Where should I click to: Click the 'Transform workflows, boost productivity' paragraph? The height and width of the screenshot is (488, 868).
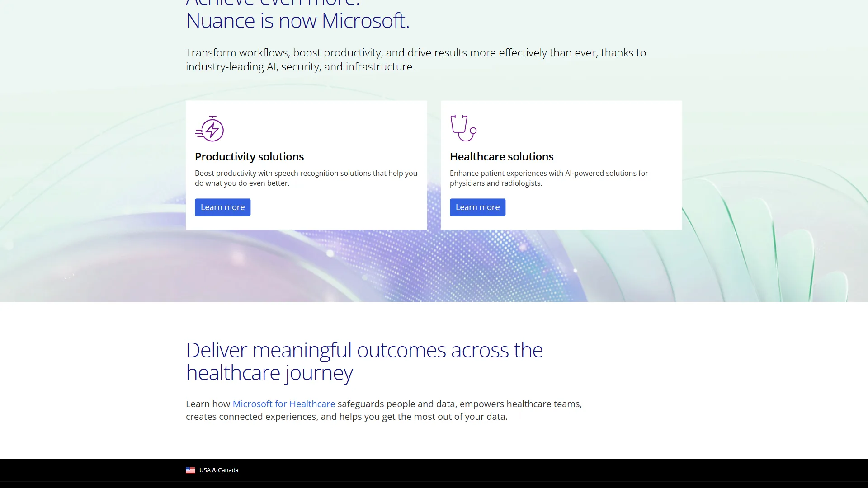(x=416, y=60)
